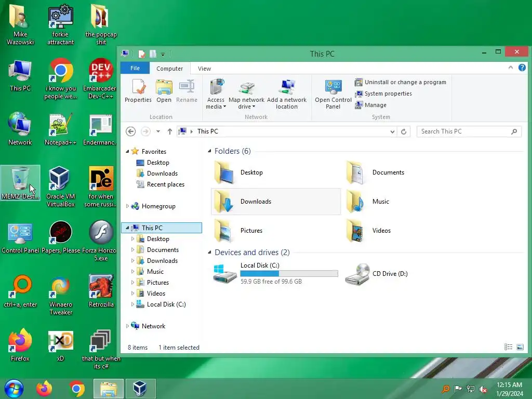
Task: Select Local Disk (C:) drive
Action: tap(275, 273)
